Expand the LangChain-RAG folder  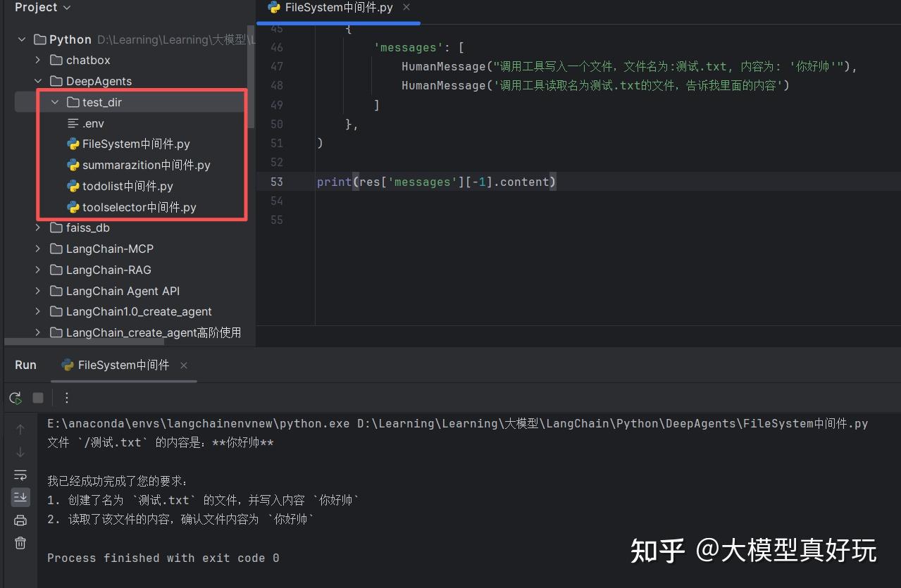click(x=39, y=270)
